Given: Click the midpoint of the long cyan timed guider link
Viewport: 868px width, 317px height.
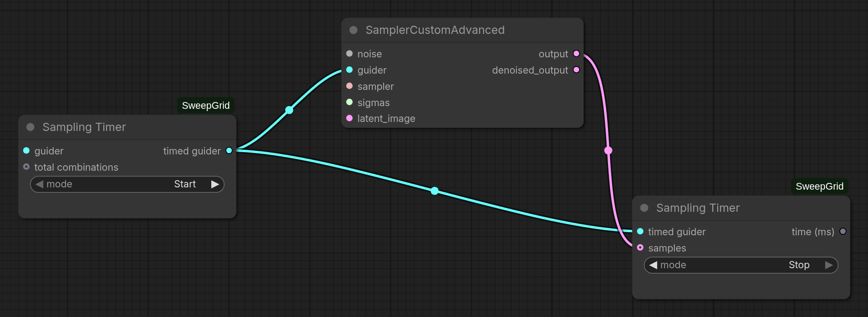Looking at the screenshot, I should [x=434, y=191].
